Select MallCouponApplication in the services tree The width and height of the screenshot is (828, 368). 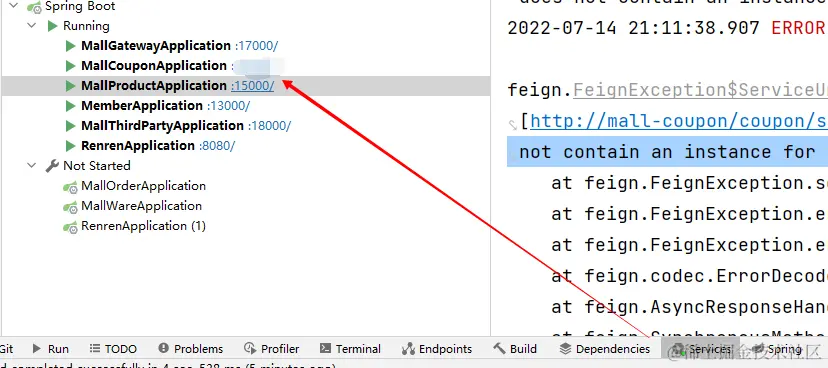click(154, 66)
